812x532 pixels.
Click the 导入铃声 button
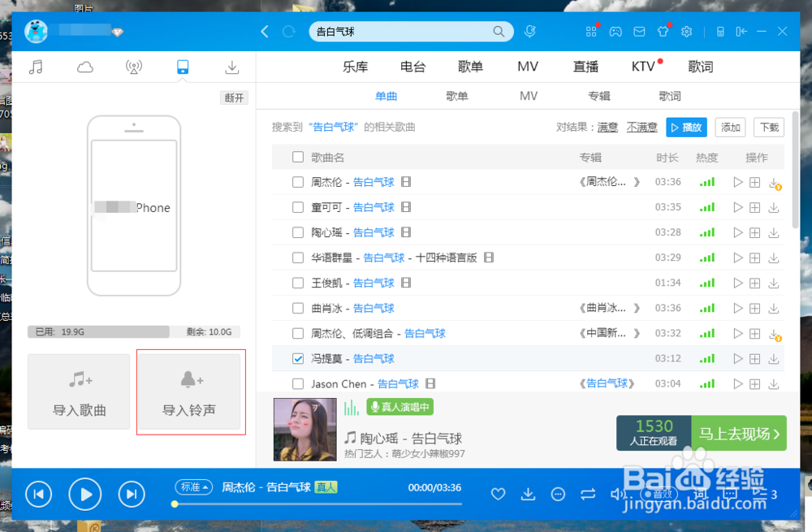[189, 391]
